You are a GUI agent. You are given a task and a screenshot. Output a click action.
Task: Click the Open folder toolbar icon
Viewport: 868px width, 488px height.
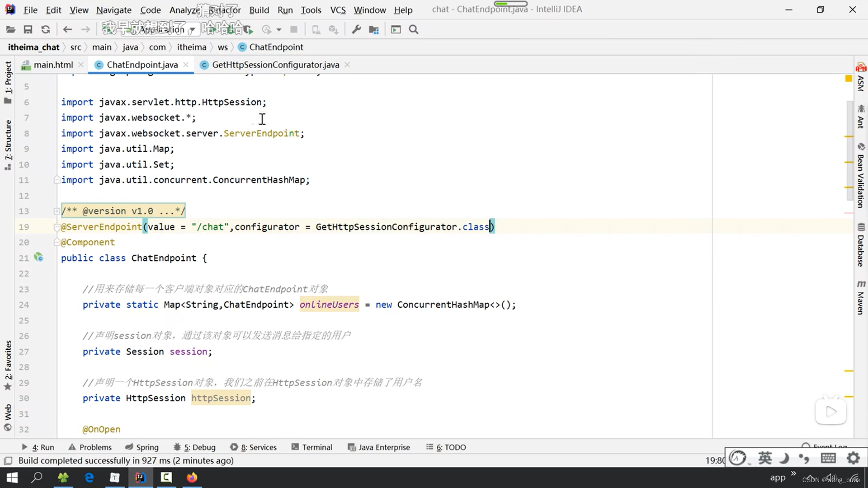point(10,30)
